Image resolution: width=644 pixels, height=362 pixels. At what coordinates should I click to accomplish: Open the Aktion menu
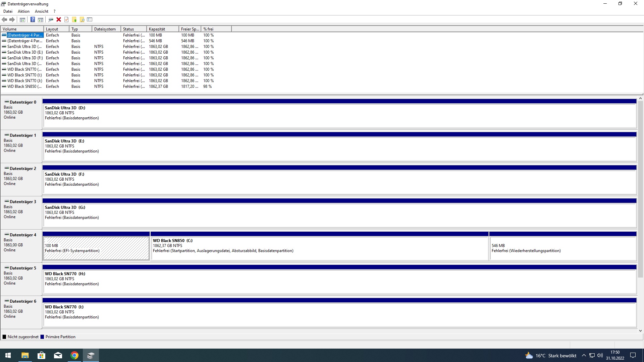[x=23, y=11]
